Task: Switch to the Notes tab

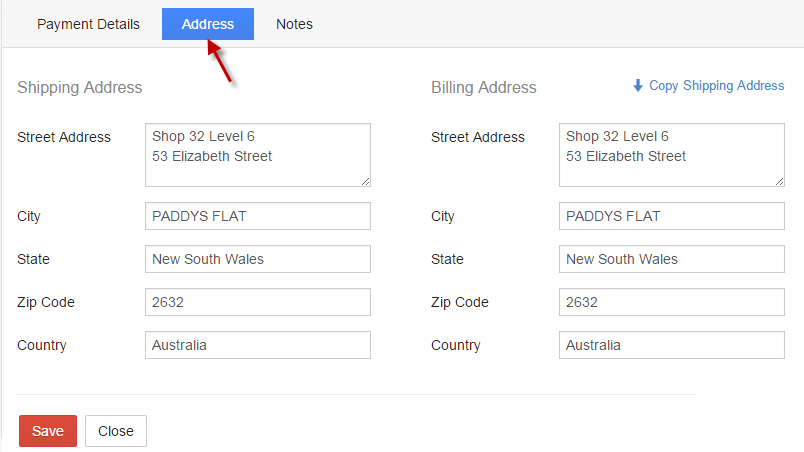Action: [294, 24]
